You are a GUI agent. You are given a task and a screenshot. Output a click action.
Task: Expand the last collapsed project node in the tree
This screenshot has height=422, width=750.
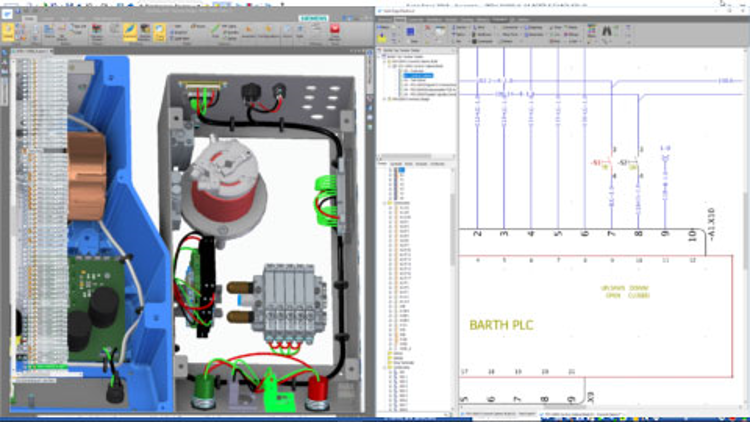coord(384,99)
